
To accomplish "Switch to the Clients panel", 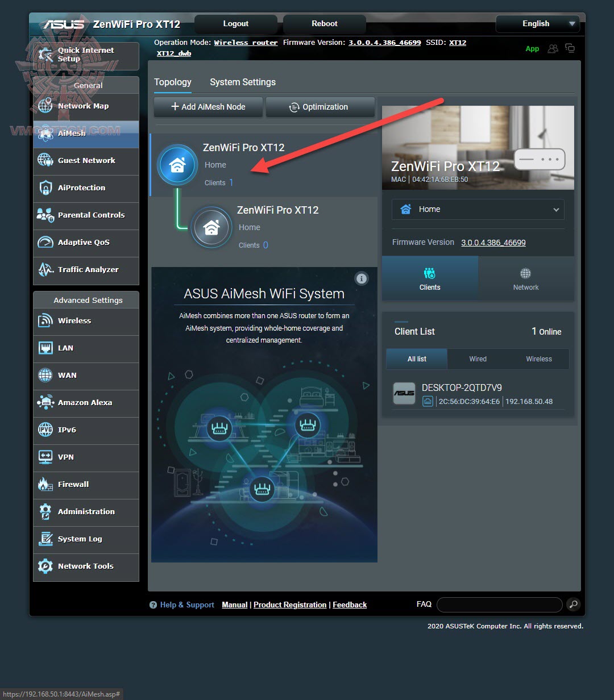I will click(429, 278).
